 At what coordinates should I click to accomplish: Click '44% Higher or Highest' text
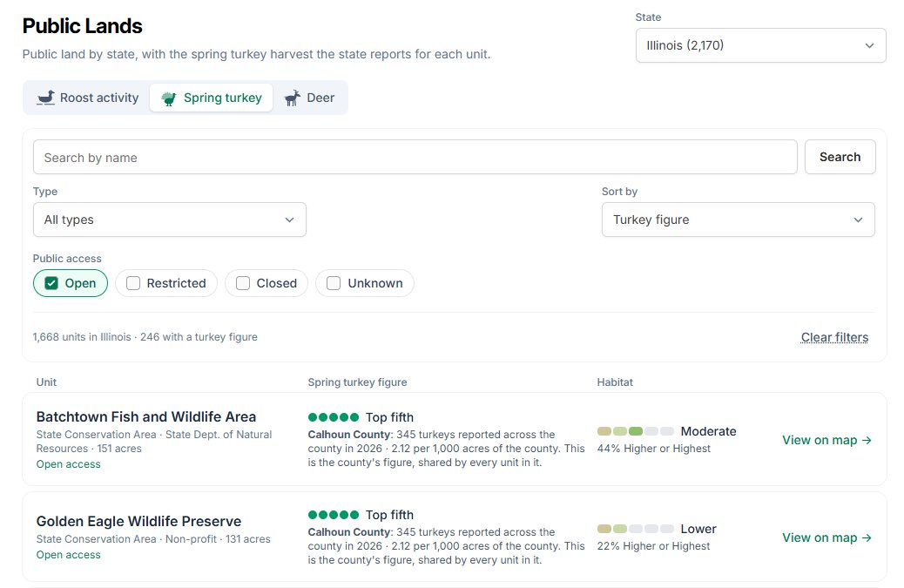pyautogui.click(x=654, y=449)
